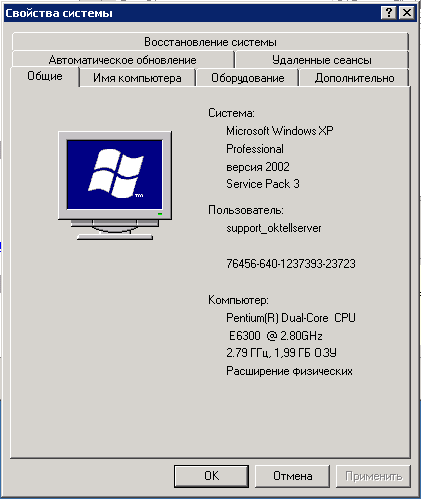Click the Windows monitor logo image
Screen dimensions: 421x499
(x=115, y=185)
